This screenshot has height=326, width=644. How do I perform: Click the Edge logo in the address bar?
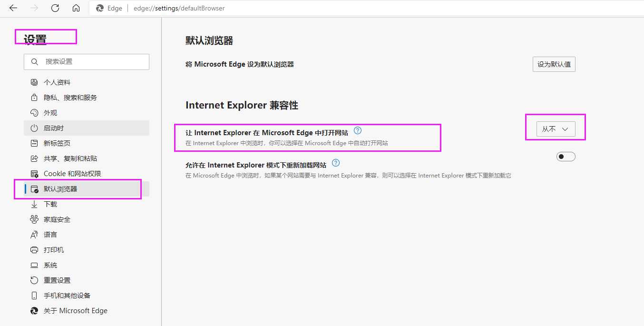(x=100, y=8)
